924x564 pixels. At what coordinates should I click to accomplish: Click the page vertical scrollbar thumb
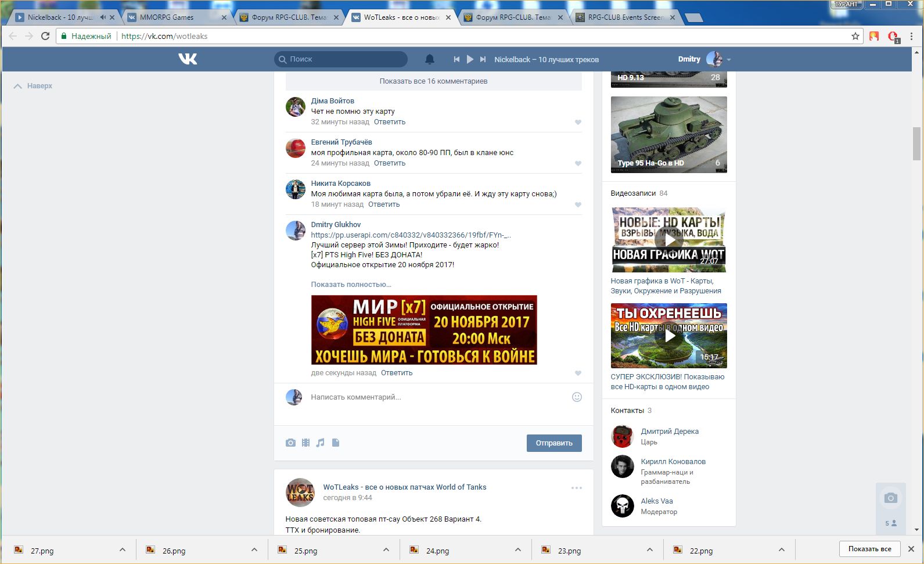916,143
